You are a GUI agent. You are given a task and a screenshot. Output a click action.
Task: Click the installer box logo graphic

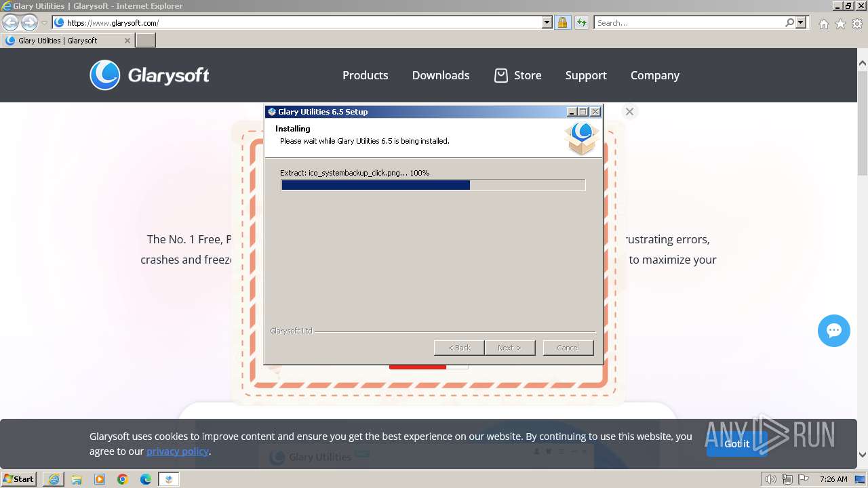point(581,138)
